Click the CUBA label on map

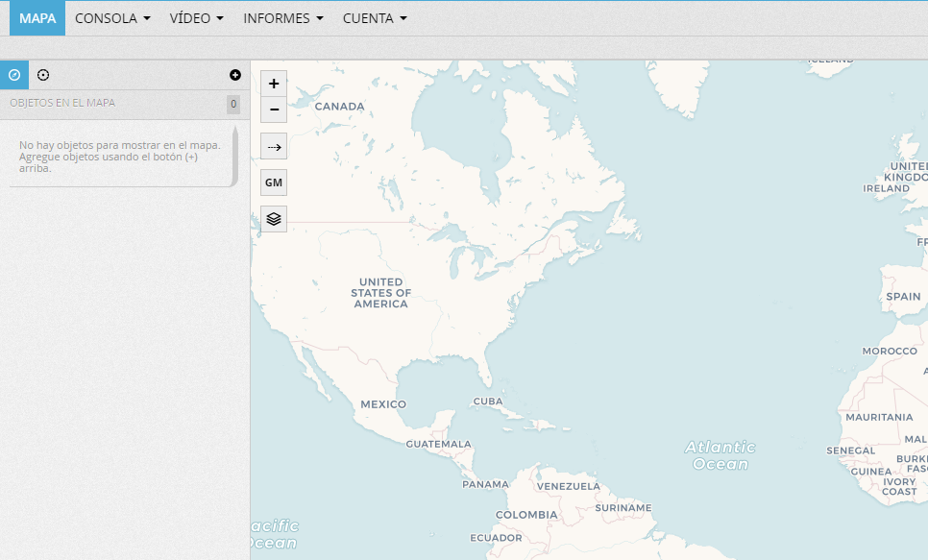click(488, 402)
